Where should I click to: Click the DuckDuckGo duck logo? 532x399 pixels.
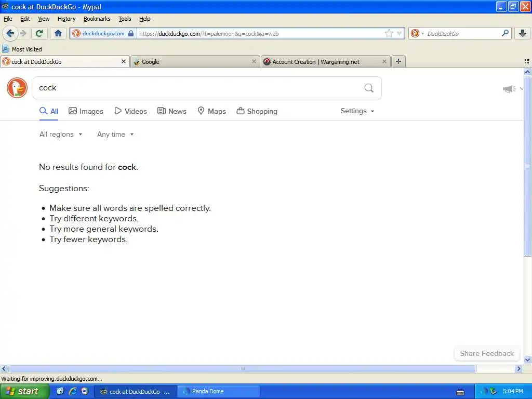tap(17, 88)
